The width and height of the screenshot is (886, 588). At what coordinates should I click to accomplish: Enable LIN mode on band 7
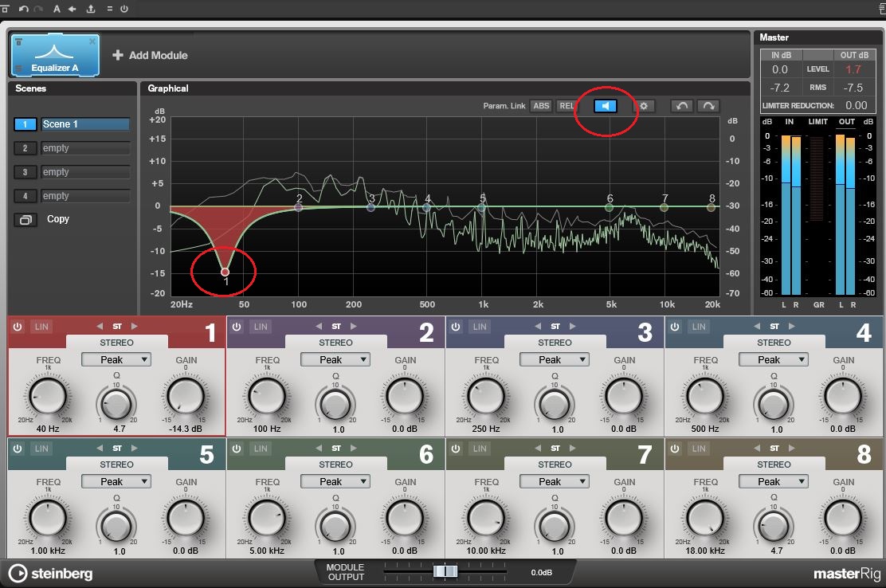480,449
